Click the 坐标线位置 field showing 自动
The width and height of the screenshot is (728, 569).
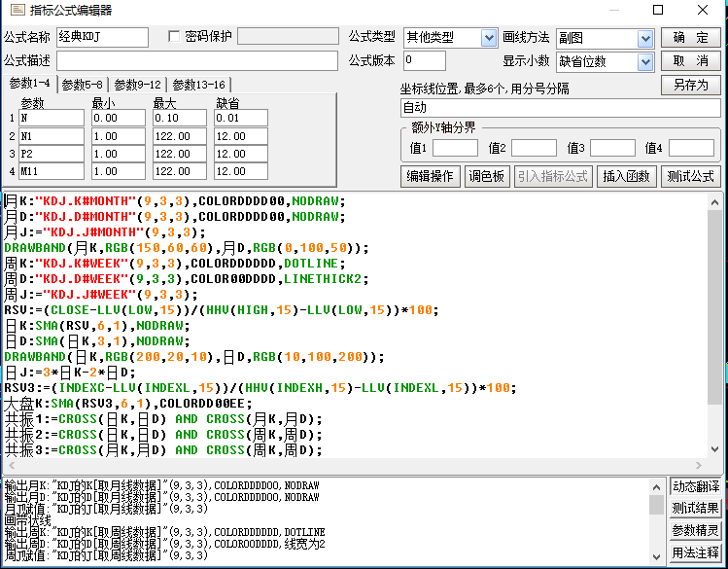[561, 108]
